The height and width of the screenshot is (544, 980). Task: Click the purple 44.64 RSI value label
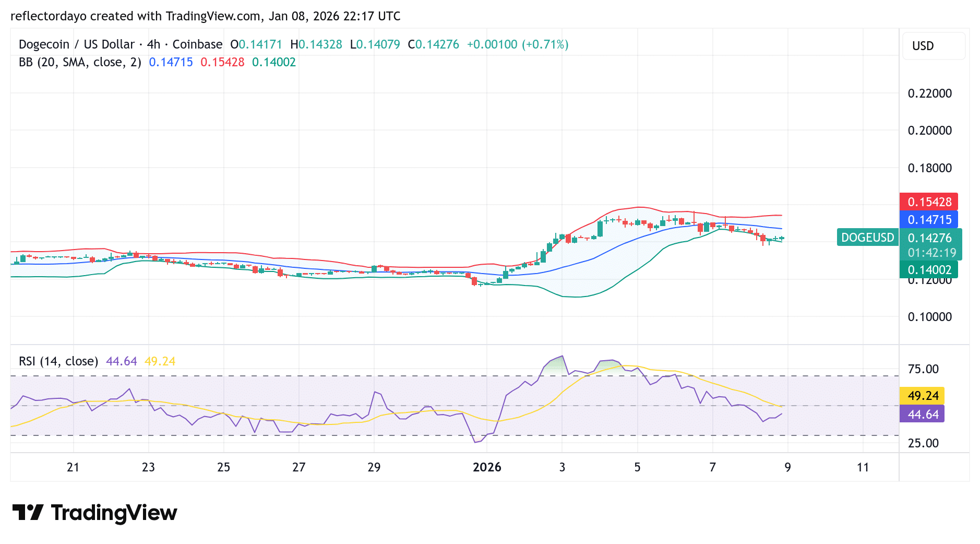click(923, 415)
